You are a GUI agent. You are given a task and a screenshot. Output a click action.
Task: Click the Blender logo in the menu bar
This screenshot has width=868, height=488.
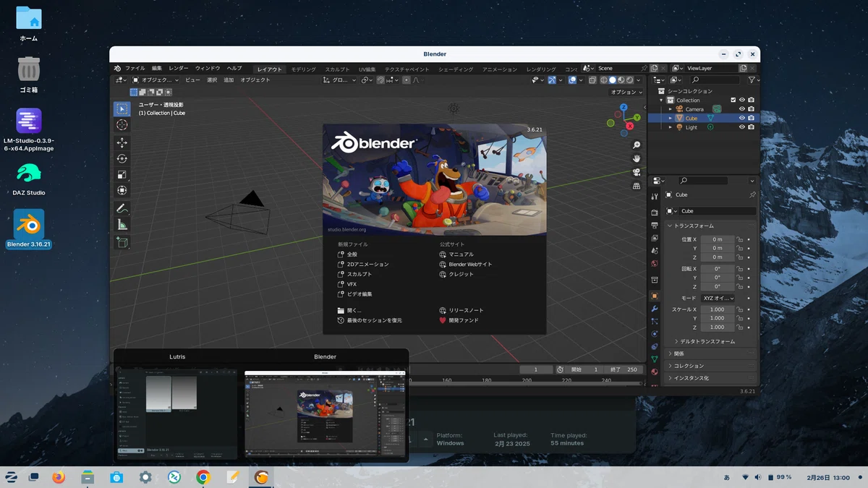[x=117, y=69]
